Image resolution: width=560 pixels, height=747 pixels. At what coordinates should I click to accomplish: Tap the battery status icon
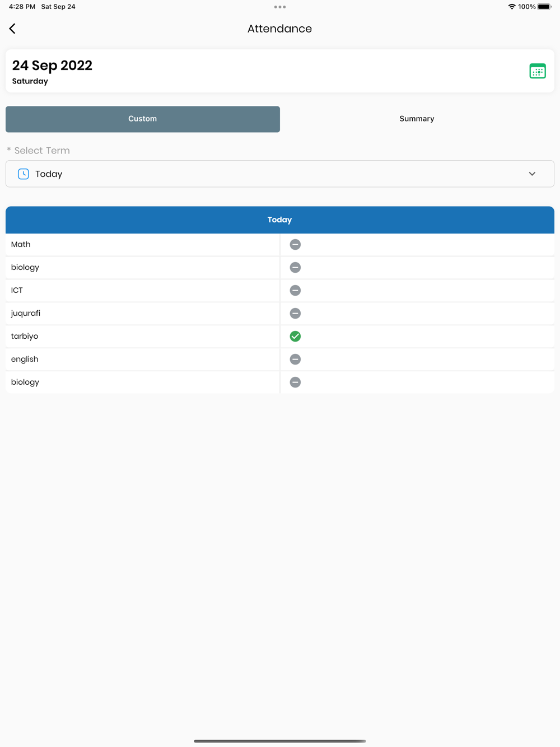[x=544, y=7]
